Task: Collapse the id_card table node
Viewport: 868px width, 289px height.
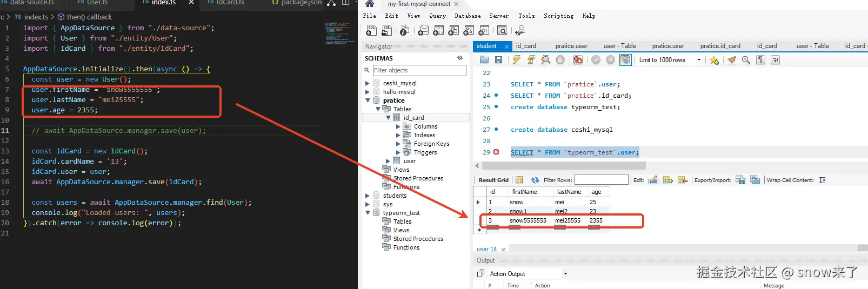Action: pos(388,118)
